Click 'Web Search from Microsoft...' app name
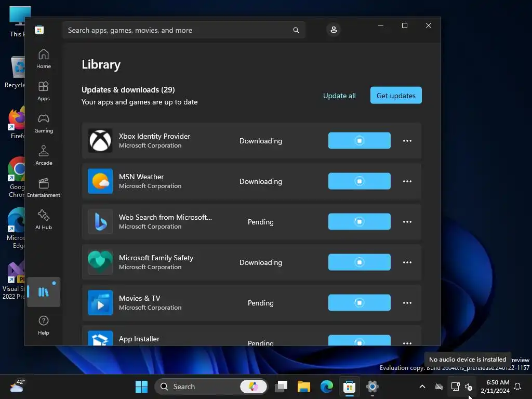The width and height of the screenshot is (532, 399). (x=165, y=217)
